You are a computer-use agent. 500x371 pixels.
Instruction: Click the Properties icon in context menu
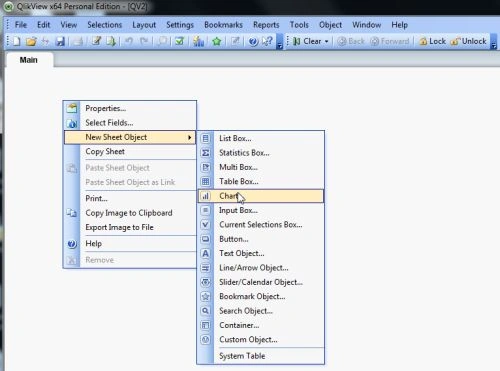[x=72, y=108]
